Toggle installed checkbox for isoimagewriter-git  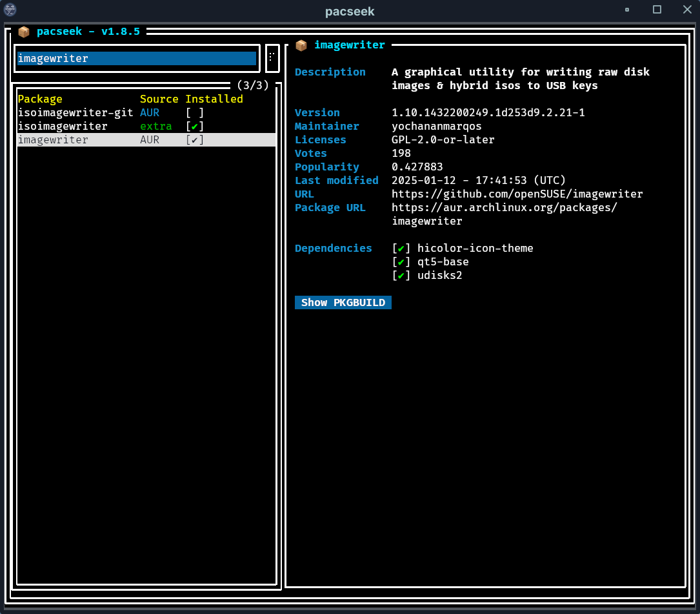click(x=195, y=112)
